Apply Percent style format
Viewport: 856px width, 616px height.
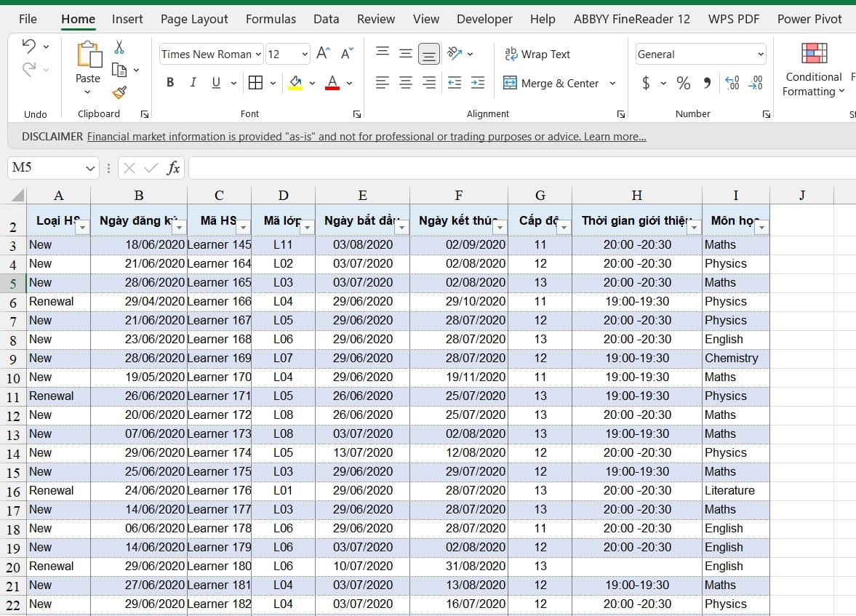(x=683, y=83)
